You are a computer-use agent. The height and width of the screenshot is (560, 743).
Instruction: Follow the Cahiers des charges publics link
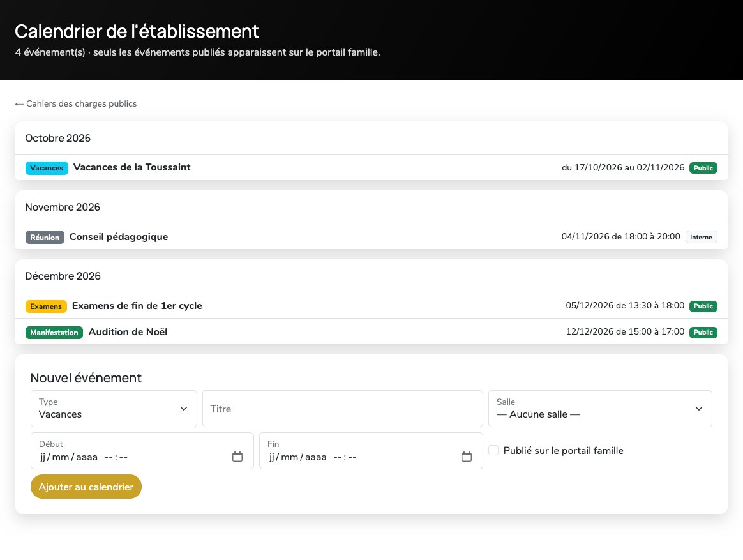coord(76,104)
